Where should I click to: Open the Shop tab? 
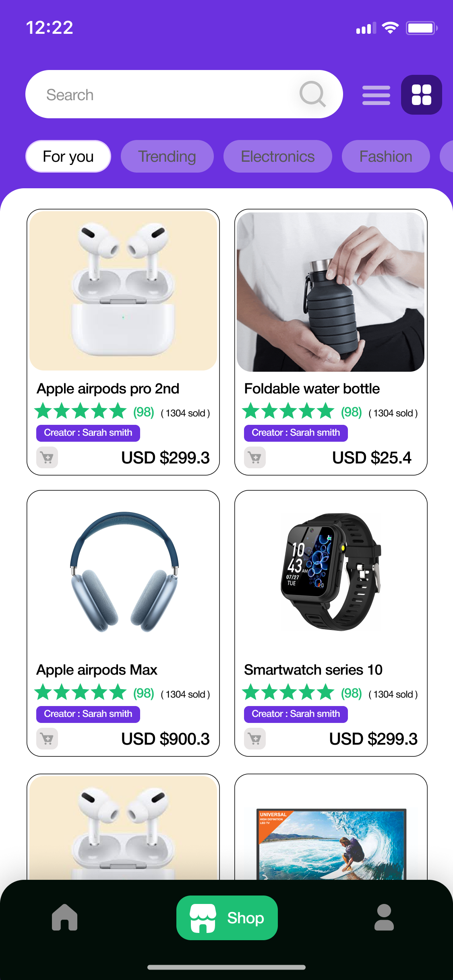coord(227,918)
